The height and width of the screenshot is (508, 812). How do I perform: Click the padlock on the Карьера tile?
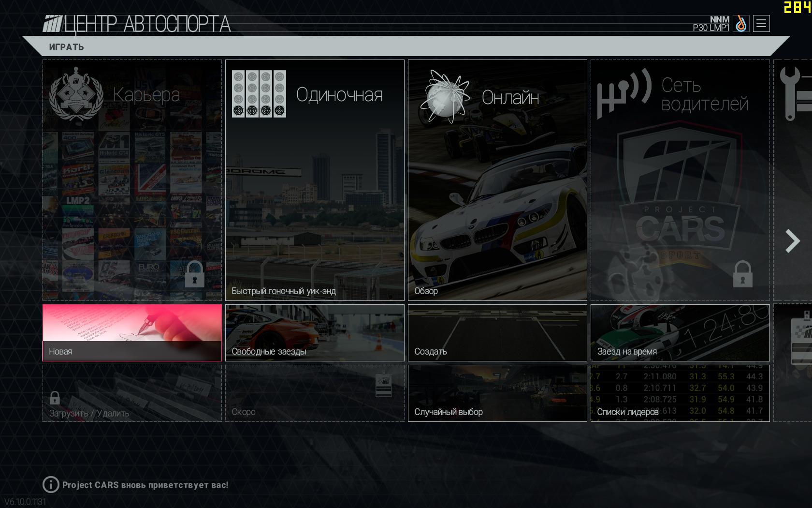pyautogui.click(x=195, y=274)
